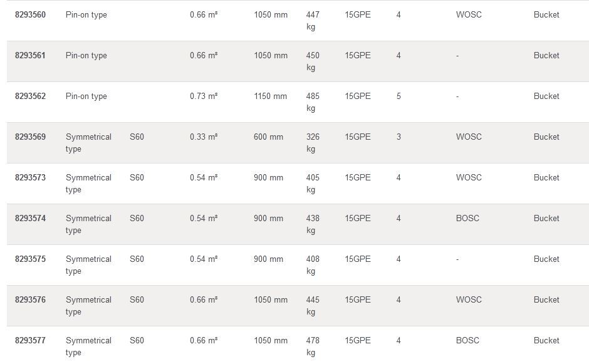
Task: Select part number 8293574
Action: coord(30,218)
